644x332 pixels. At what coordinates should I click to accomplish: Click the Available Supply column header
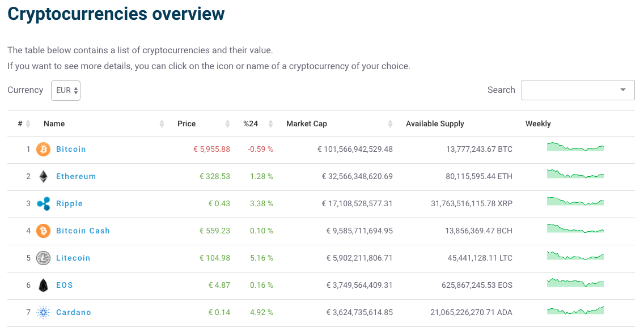pos(435,124)
